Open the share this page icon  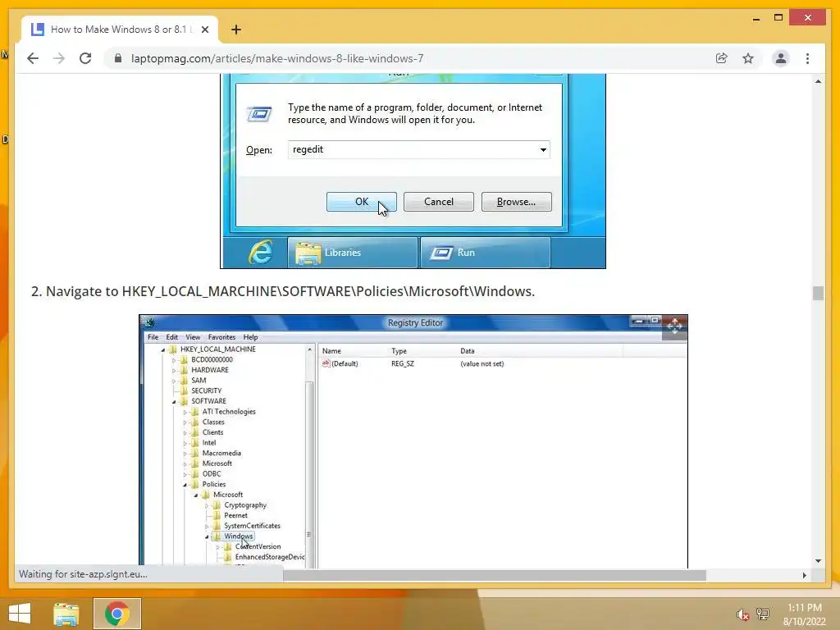coord(722,58)
